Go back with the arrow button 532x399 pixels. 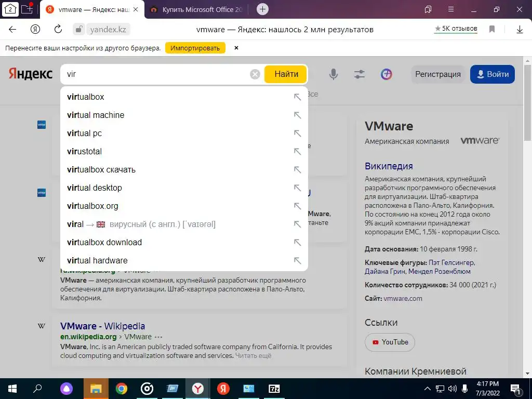point(12,29)
